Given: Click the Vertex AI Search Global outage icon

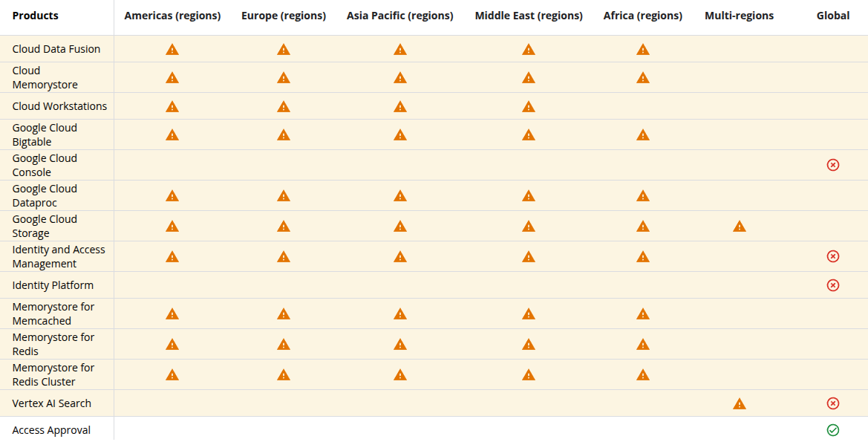Looking at the screenshot, I should point(832,404).
